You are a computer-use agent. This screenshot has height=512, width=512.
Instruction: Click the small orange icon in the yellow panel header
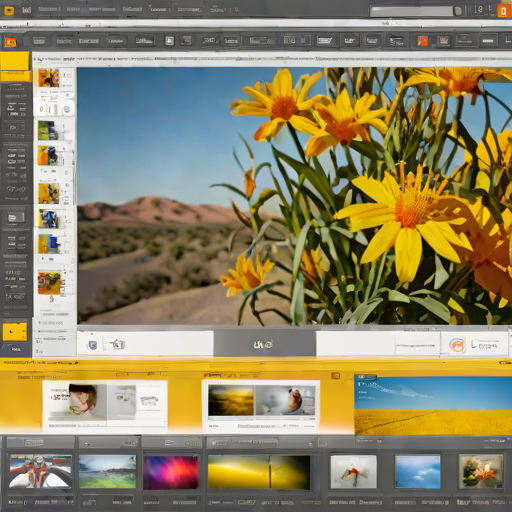pyautogui.click(x=335, y=376)
